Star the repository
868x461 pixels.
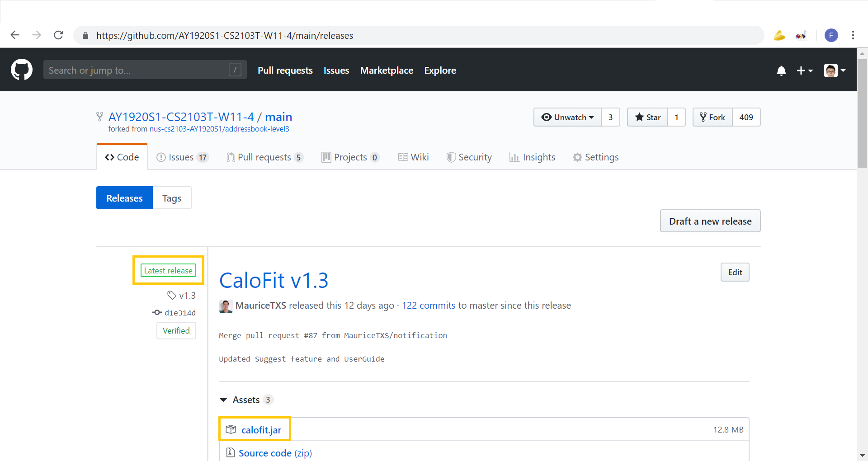[647, 117]
